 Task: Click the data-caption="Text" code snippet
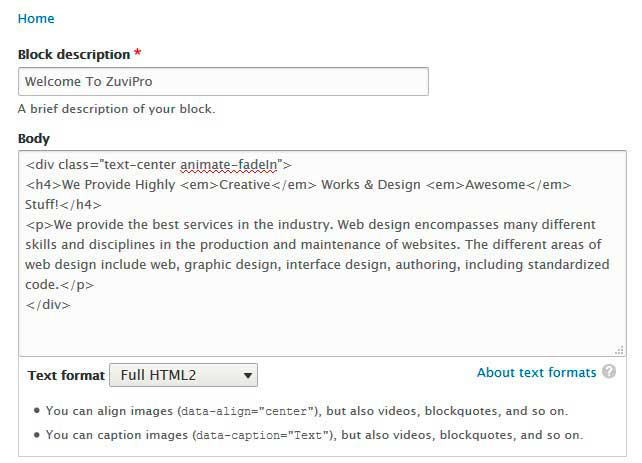[260, 435]
